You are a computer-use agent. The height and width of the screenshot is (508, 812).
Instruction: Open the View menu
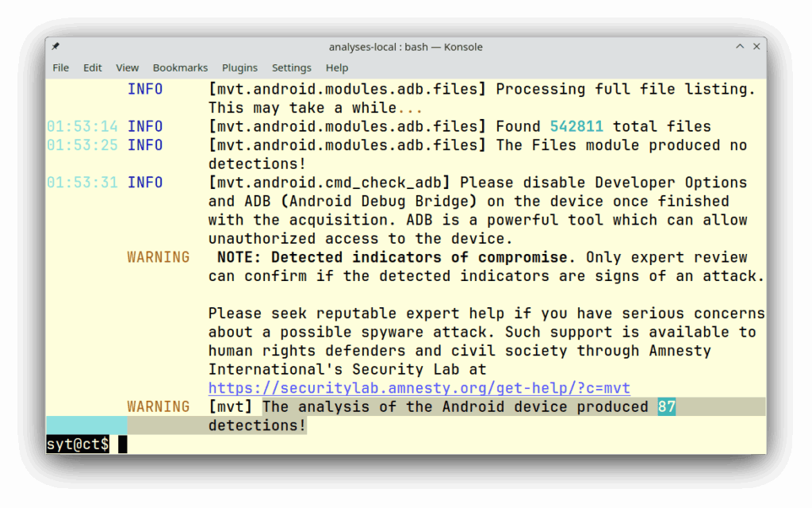coord(127,67)
